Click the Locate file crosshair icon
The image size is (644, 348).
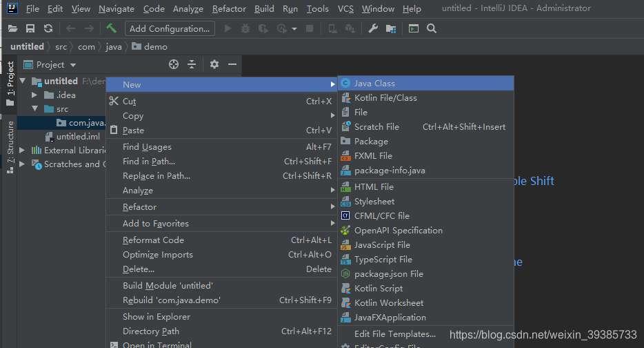(x=174, y=64)
